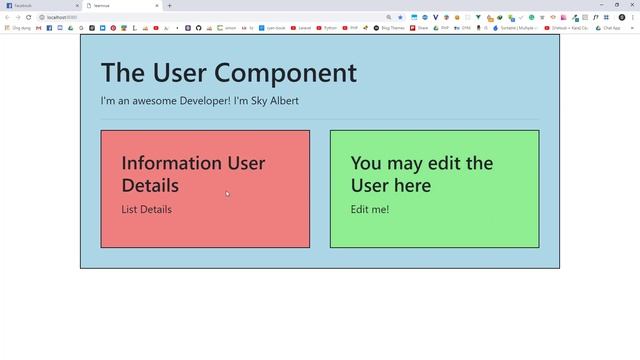Image resolution: width=640 pixels, height=360 pixels.
Task: Open the grid-style extension icon in toolbar
Action: click(x=607, y=18)
